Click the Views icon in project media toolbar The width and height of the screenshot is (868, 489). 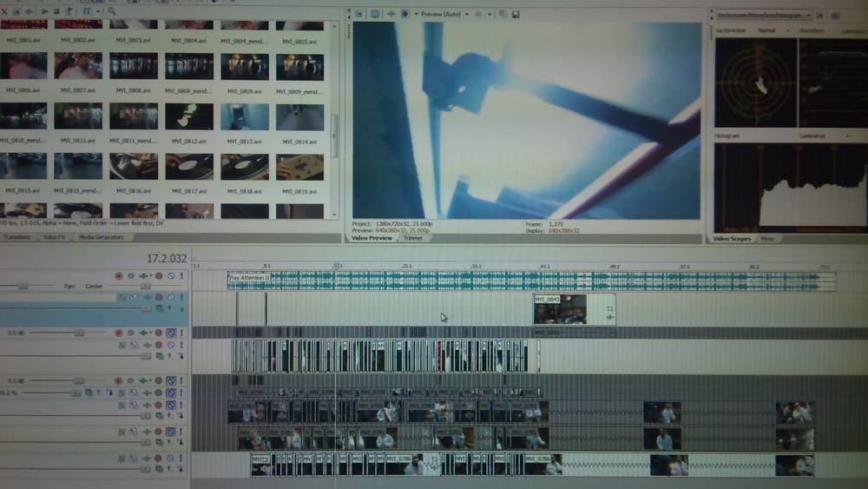click(x=87, y=10)
